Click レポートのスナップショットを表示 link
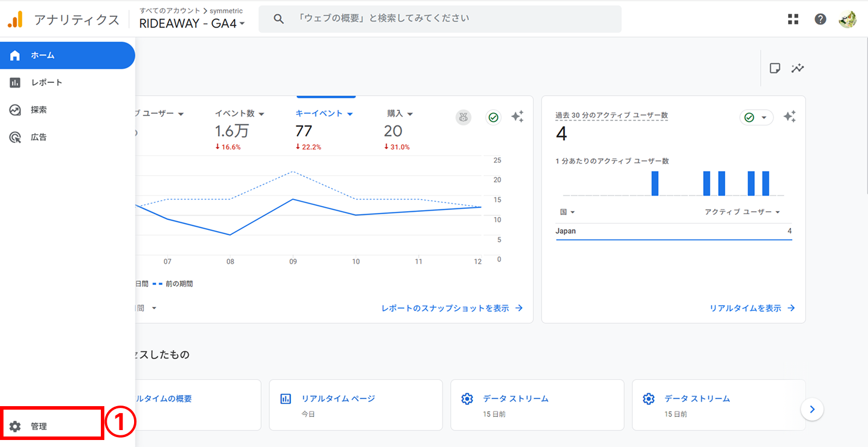The image size is (868, 447). pyautogui.click(x=452, y=308)
